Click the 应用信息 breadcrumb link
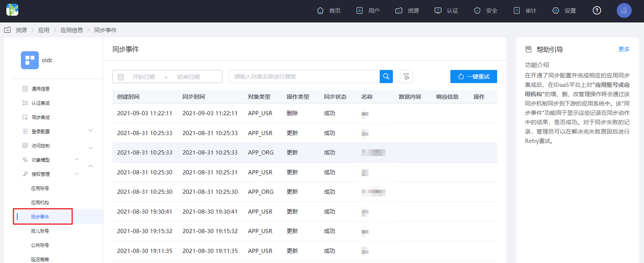 pos(72,30)
